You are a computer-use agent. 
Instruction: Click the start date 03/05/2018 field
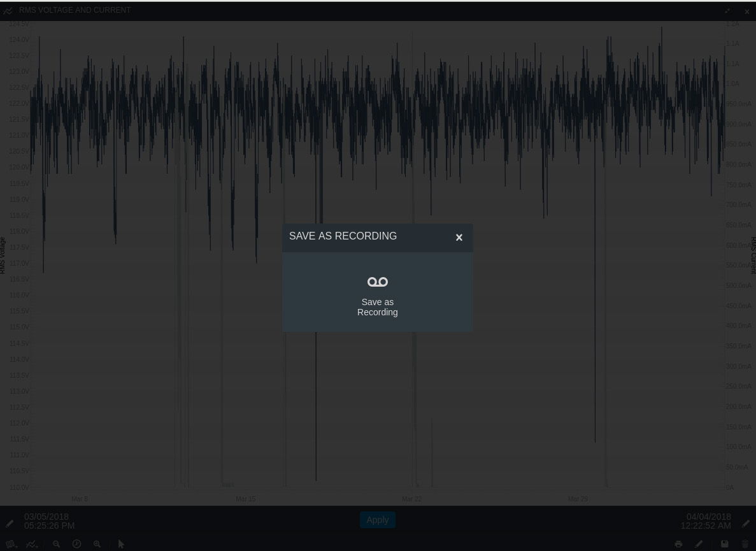[x=46, y=517]
